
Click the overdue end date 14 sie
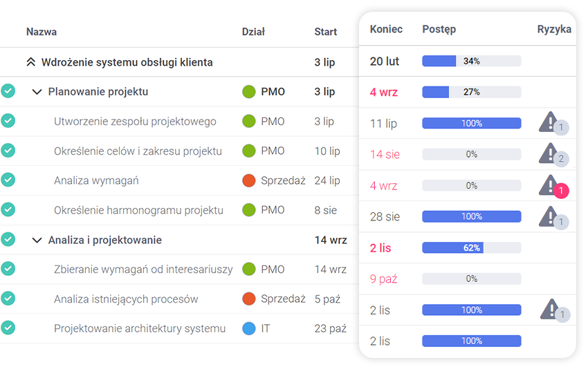click(385, 155)
